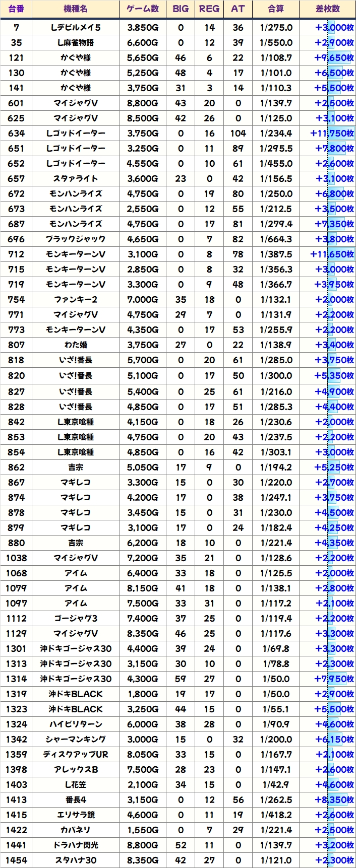Click the +5,350枚 difference value
This screenshot has height=868, width=356.
(334, 376)
